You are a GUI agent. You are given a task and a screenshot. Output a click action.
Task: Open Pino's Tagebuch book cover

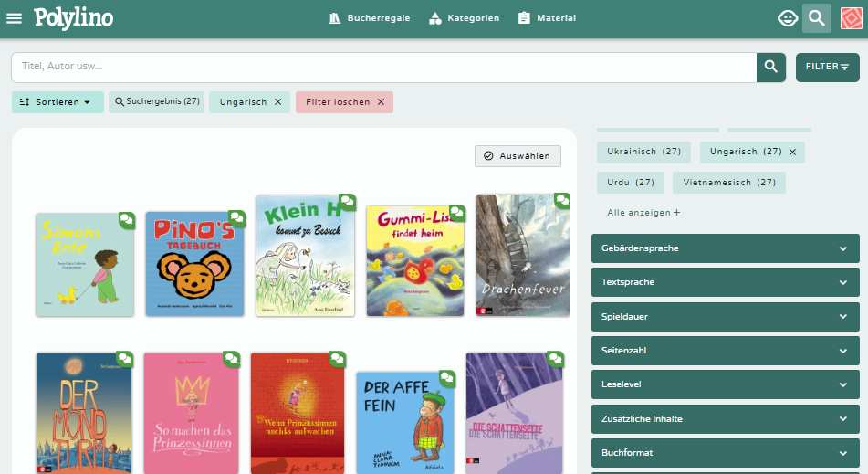tap(194, 264)
